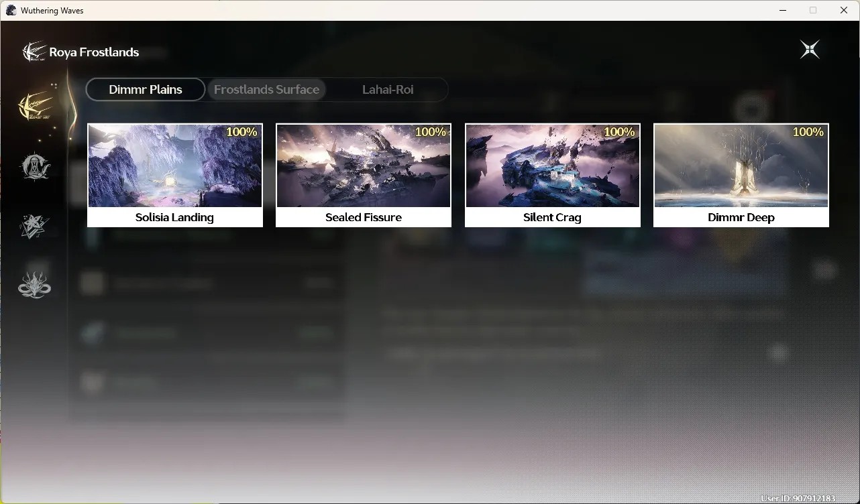The image size is (860, 504).
Task: Select the lighthouse crest sidebar icon
Action: pyautogui.click(x=35, y=167)
